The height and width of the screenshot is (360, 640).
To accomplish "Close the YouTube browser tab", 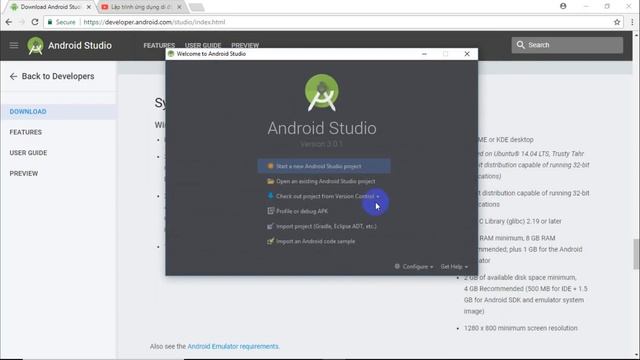I will click(179, 7).
